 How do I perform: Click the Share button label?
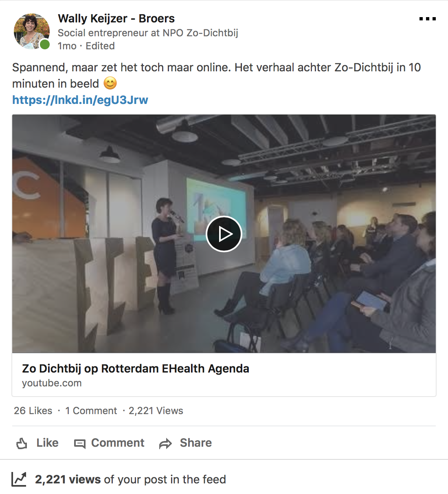pos(196,443)
